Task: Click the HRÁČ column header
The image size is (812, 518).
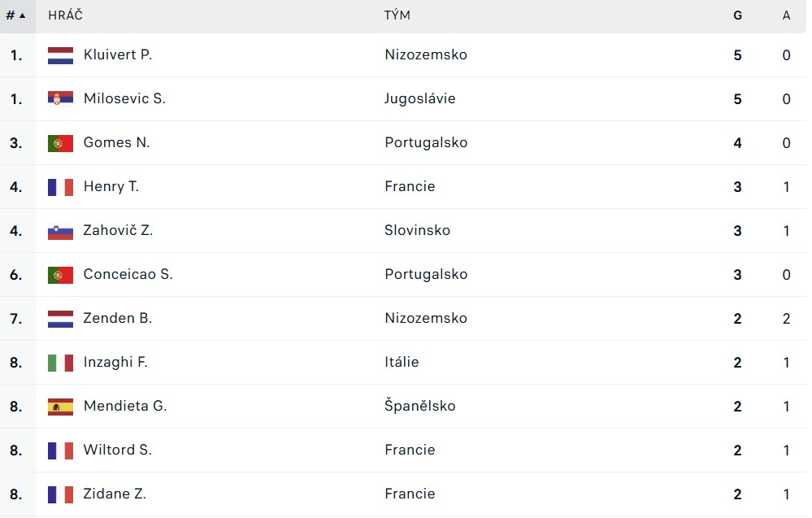Action: click(x=65, y=15)
